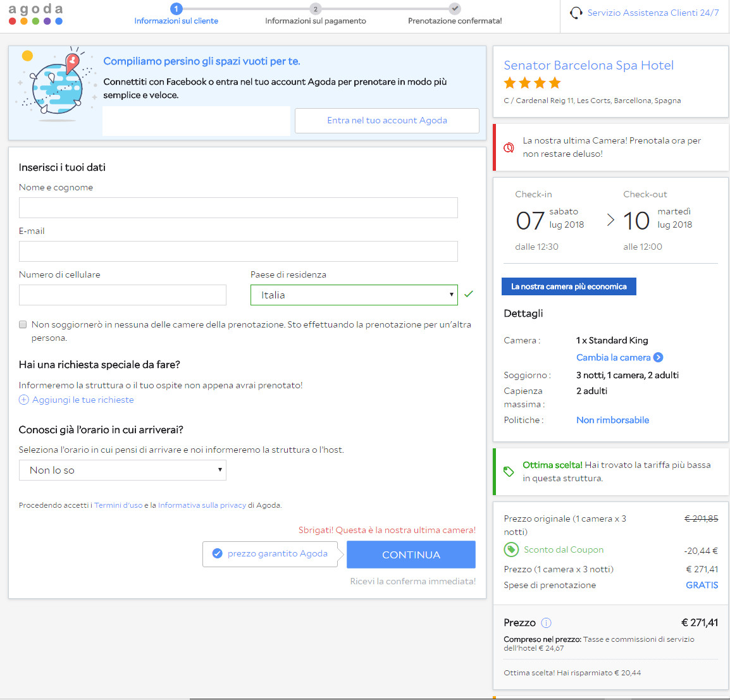Click the hotel address C / Cardenal Reig 11
This screenshot has height=700, width=730.
click(x=591, y=101)
